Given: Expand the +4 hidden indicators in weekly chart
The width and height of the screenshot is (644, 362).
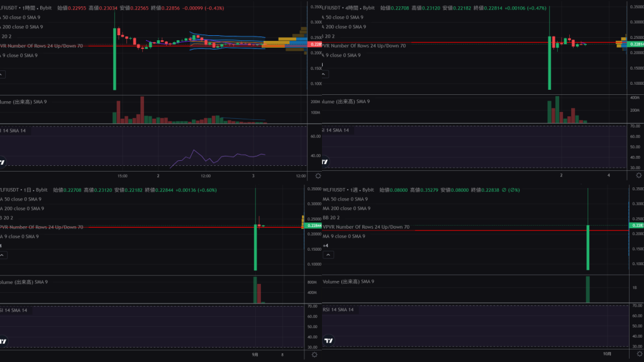Looking at the screenshot, I should (325, 245).
